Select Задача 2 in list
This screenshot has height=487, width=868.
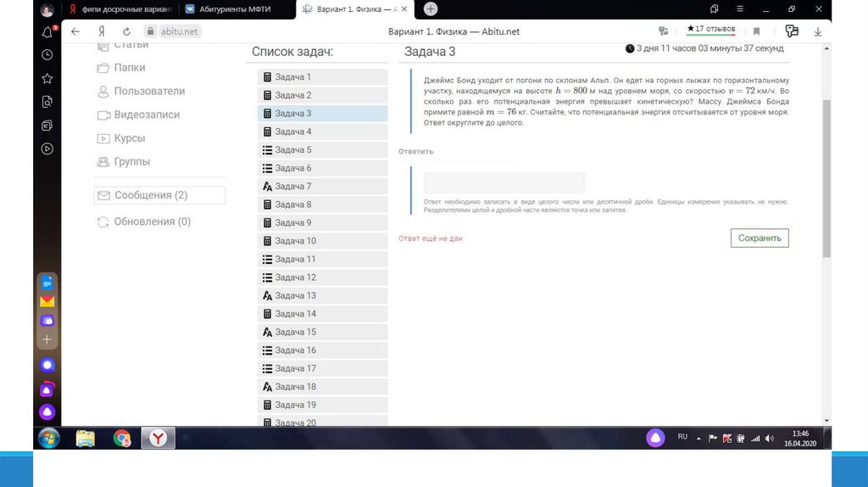click(322, 95)
